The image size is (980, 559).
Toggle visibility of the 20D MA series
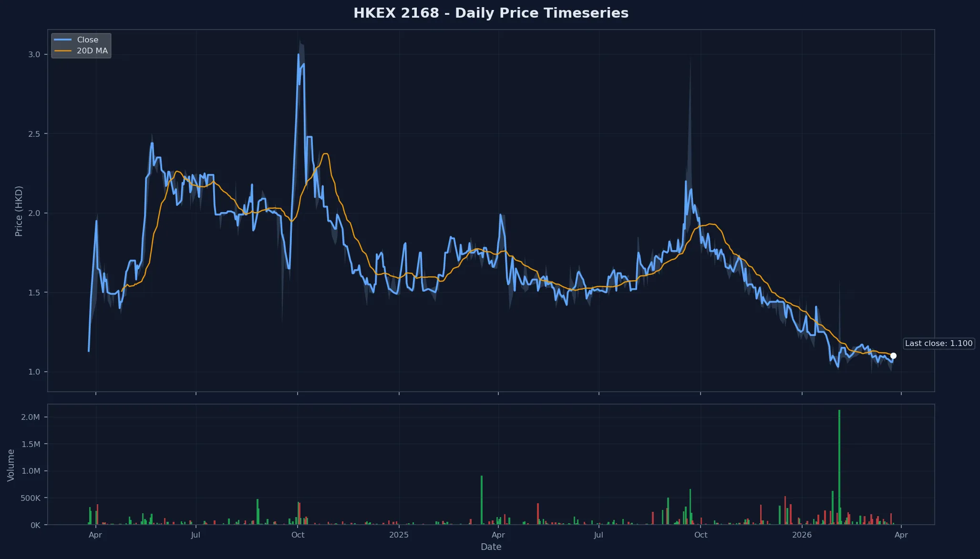(92, 50)
